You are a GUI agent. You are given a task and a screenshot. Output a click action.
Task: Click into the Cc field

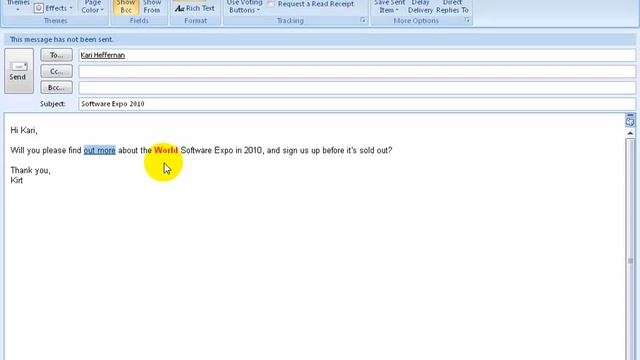[357, 71]
